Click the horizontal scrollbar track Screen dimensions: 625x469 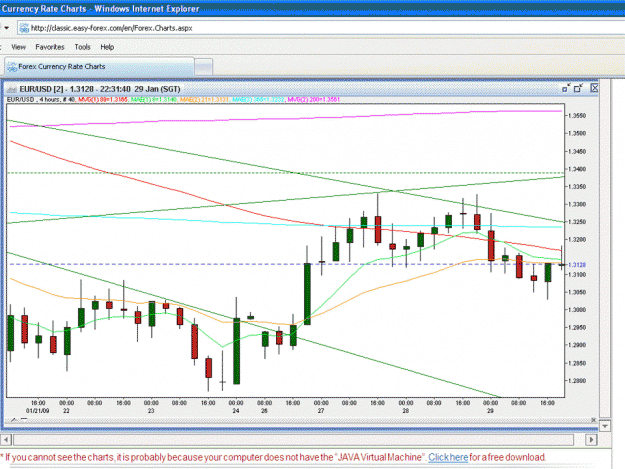pos(294,440)
